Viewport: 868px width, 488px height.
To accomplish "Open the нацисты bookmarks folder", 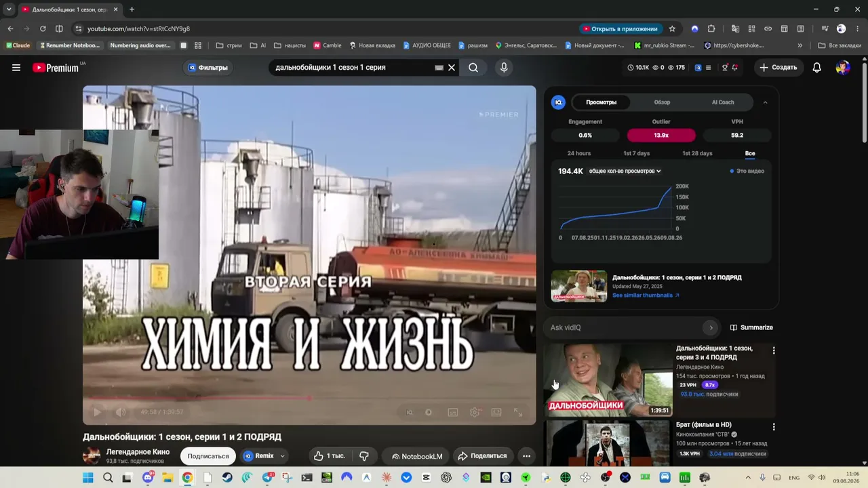I will 290,45.
